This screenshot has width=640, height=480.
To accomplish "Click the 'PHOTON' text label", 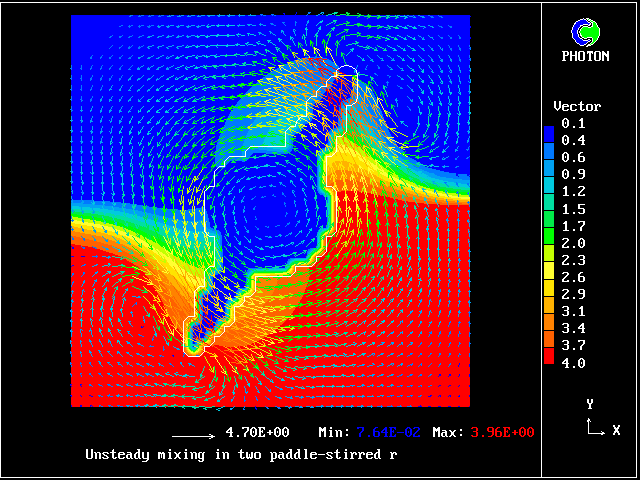I will (x=585, y=56).
